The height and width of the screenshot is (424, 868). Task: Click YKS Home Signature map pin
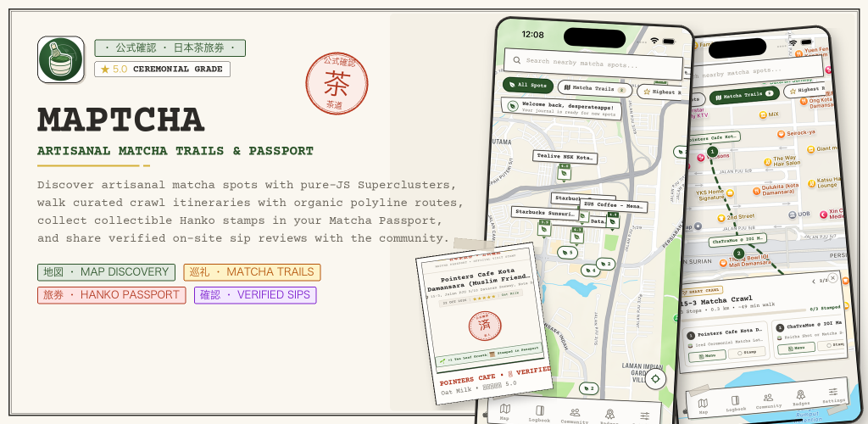pyautogui.click(x=730, y=193)
